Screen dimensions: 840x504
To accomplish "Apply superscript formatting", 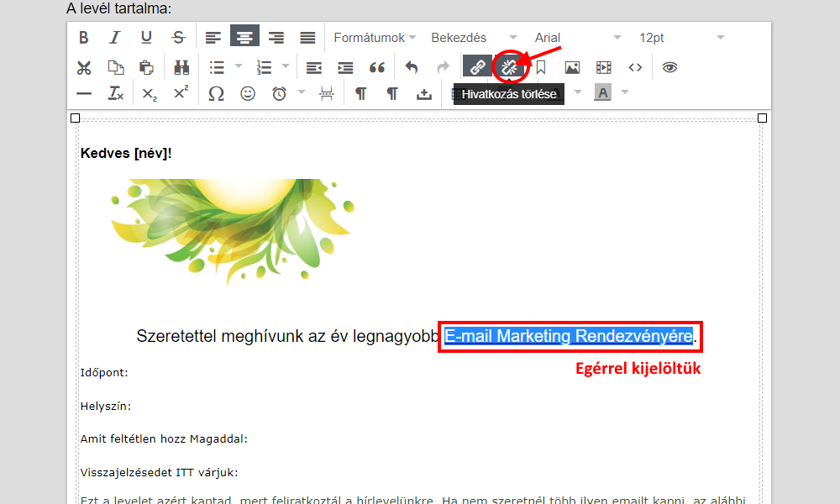I will tap(181, 92).
